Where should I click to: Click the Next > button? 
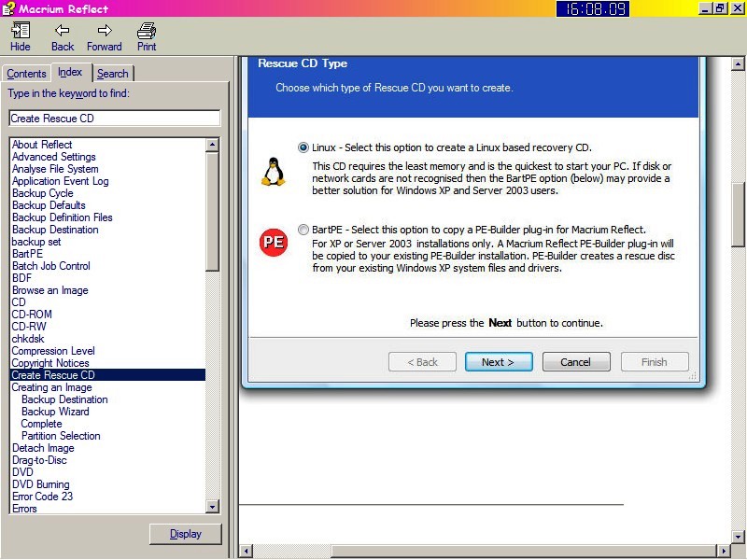(x=499, y=362)
